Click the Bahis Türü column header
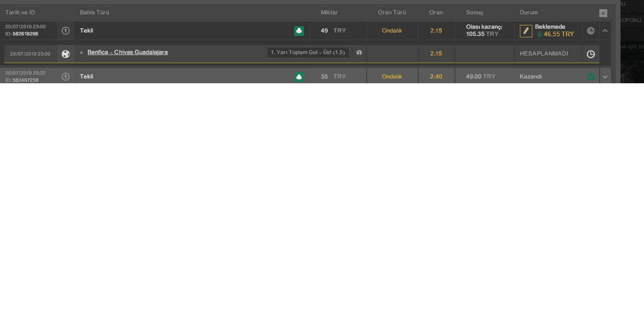The image size is (644, 310). [94, 12]
